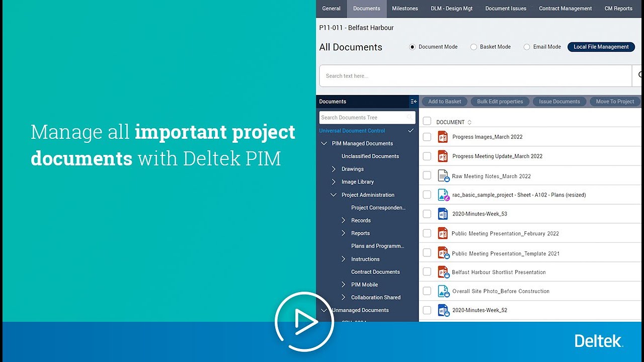Expand the Image Library folder
Screen dimensions: 644x362
click(334, 182)
